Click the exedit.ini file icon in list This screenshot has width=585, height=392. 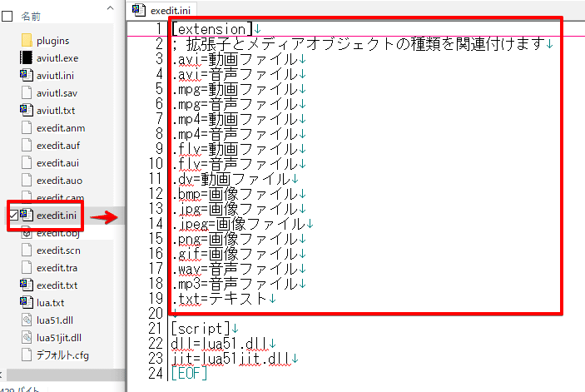(26, 216)
